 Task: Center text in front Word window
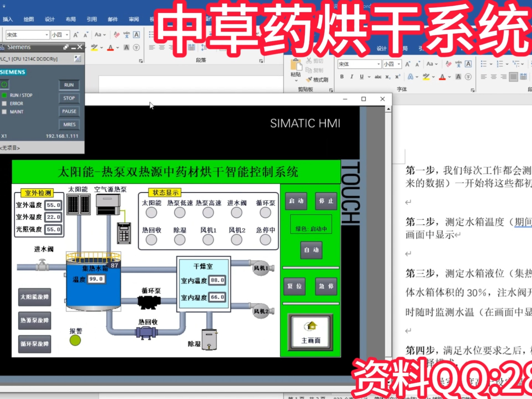494,77
